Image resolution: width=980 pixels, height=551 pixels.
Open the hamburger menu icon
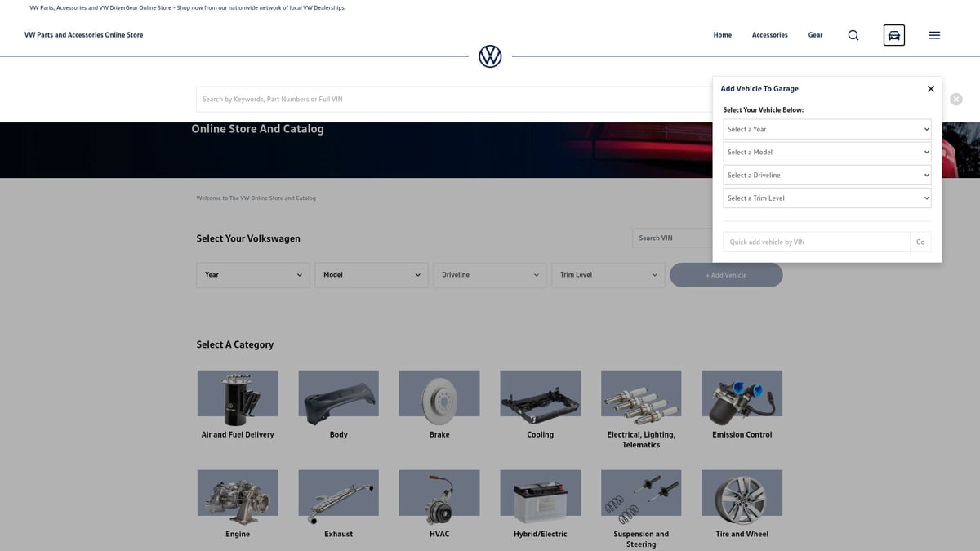click(934, 35)
